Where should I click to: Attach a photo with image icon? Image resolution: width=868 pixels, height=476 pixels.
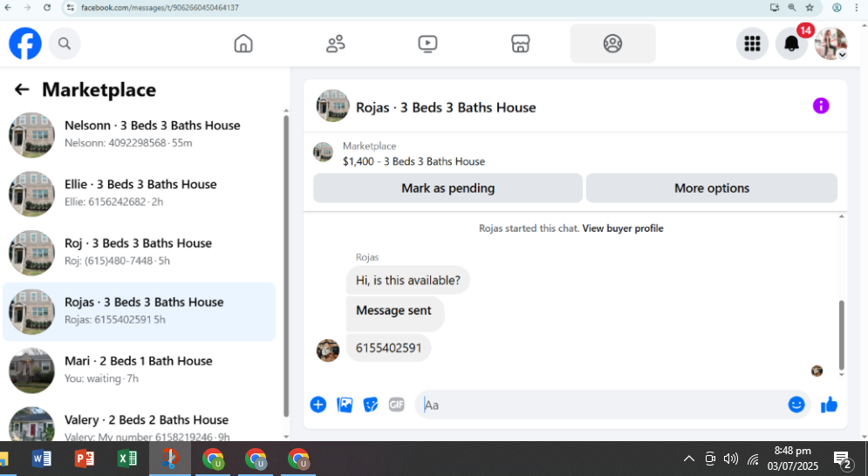pos(345,405)
